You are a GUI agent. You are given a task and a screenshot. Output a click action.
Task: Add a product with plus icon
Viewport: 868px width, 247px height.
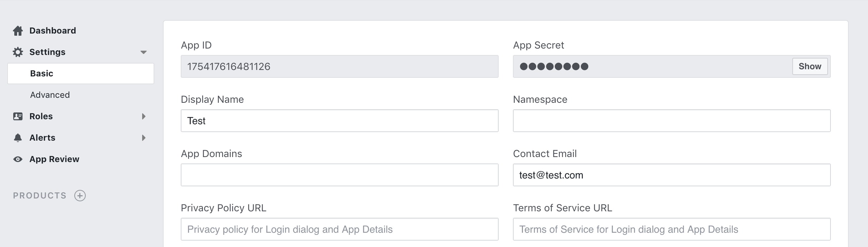pyautogui.click(x=80, y=196)
